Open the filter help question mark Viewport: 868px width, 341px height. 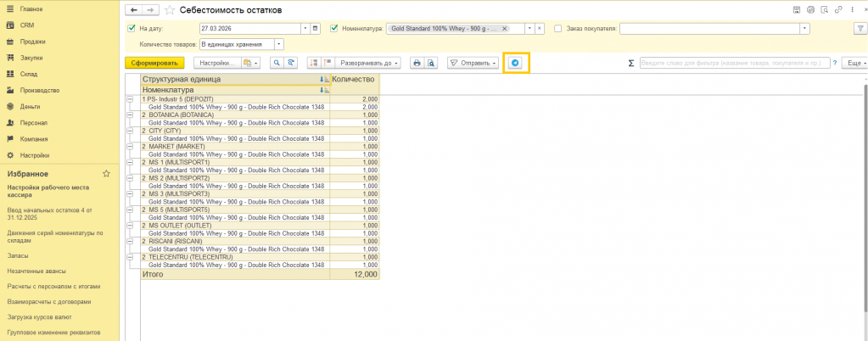[x=835, y=63]
